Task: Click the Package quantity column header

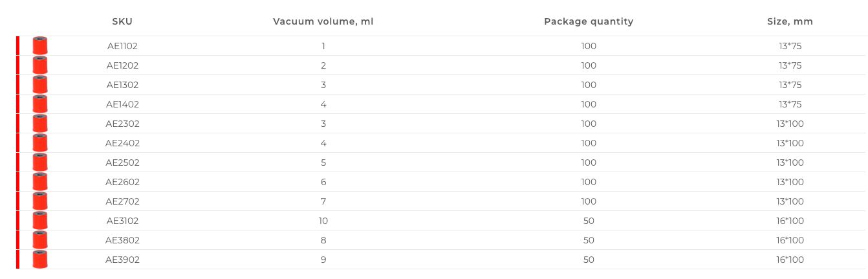Action: 589,21
